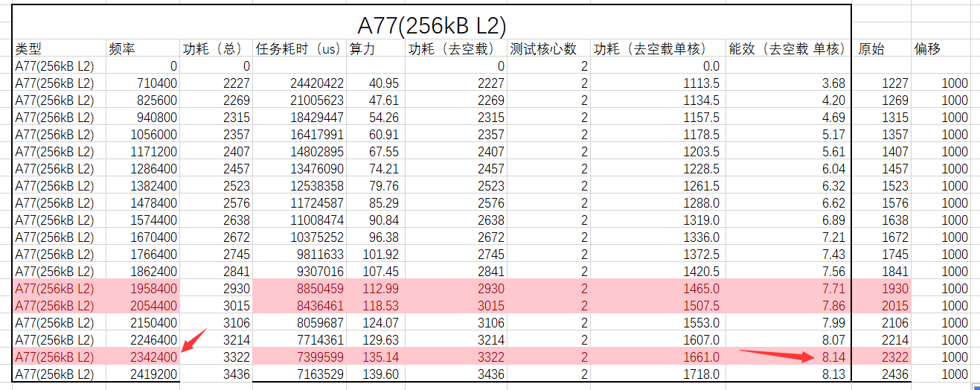Select single-core power cell 1718.0
Screen dimensions: 980x390
pos(658,374)
